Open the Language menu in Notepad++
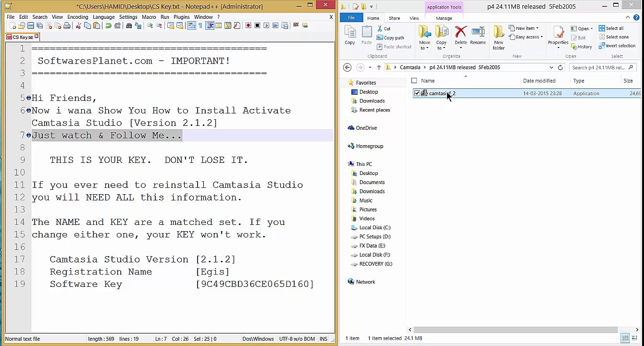This screenshot has width=644, height=346. pyautogui.click(x=104, y=17)
